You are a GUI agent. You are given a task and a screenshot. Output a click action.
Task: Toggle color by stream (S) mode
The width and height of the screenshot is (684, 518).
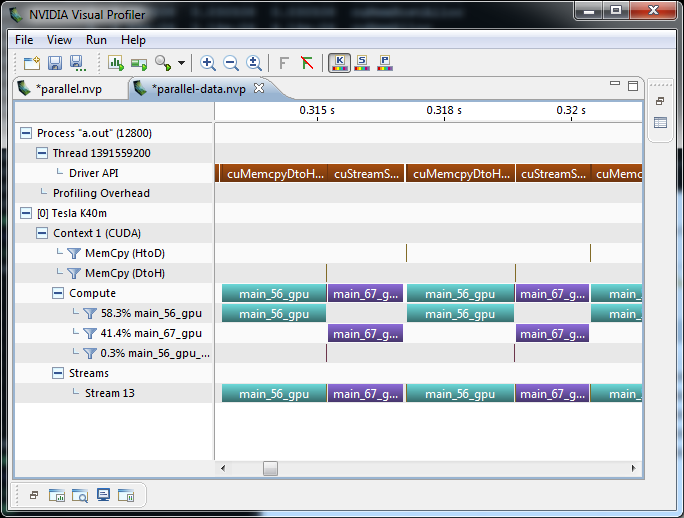pyautogui.click(x=362, y=63)
